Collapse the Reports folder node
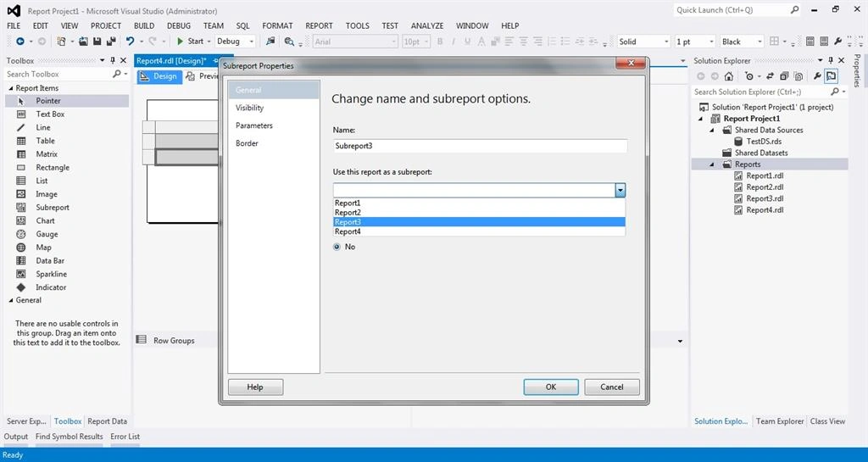Viewport: 868px width, 462px height. coord(712,164)
